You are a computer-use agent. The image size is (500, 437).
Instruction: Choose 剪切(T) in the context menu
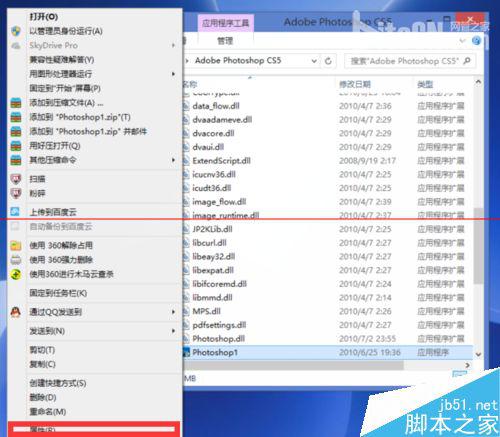(42, 350)
